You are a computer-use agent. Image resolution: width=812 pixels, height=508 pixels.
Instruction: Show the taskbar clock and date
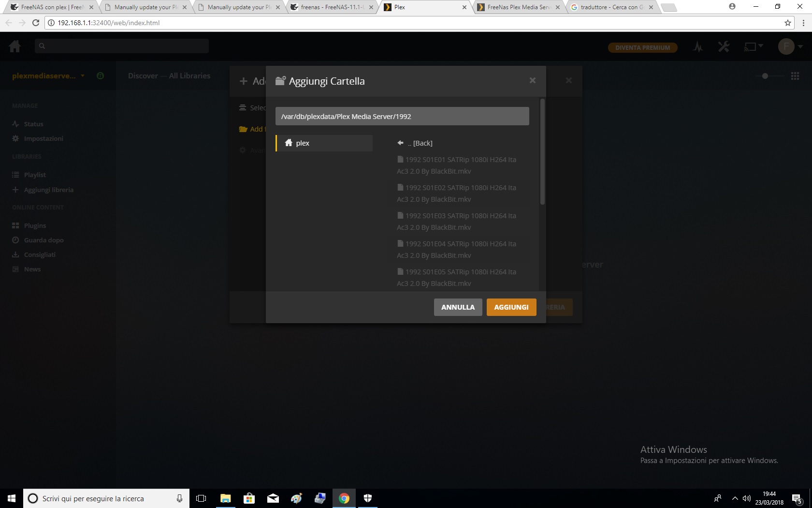coord(769,498)
